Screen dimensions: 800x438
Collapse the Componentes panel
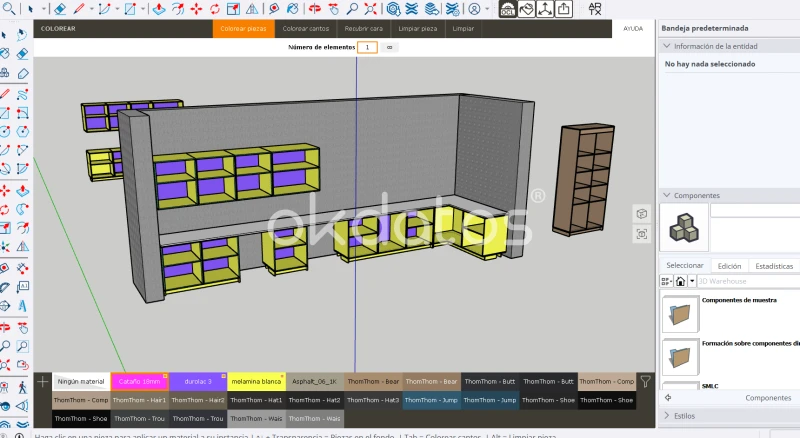pos(667,195)
